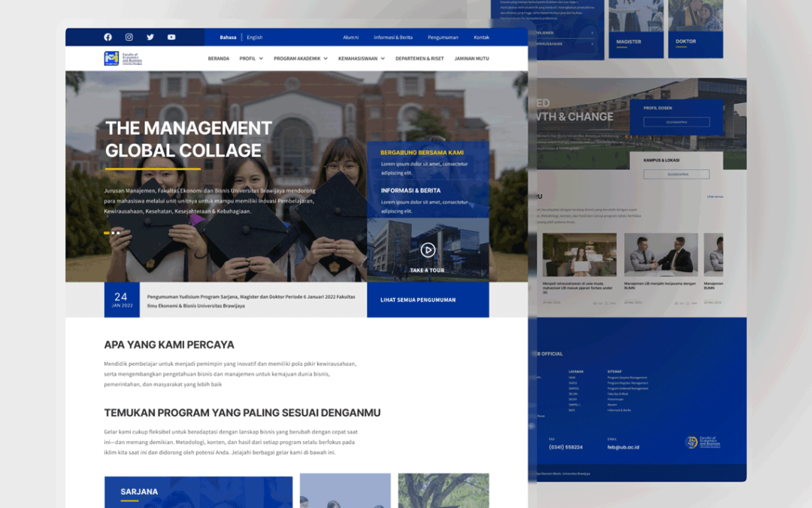
Task: Click the feb@ub.ac.id email address
Action: click(x=623, y=447)
